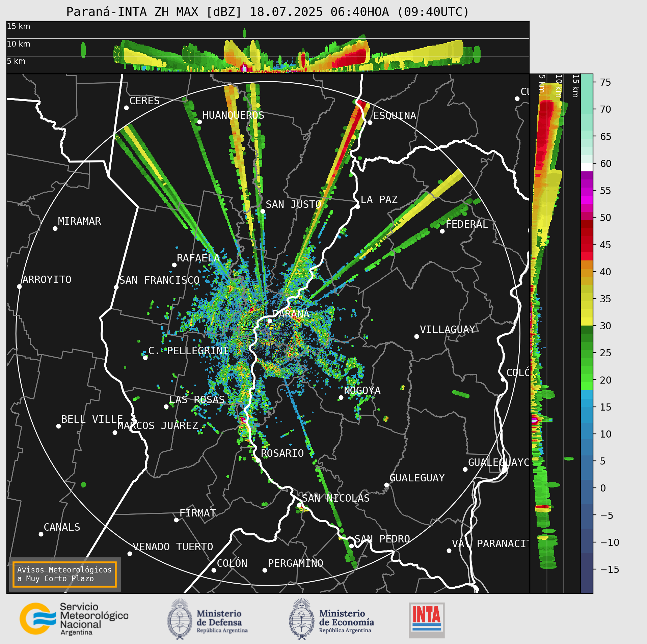This screenshot has width=647, height=644.
Task: Click the LA PAZ label
Action: point(379,200)
